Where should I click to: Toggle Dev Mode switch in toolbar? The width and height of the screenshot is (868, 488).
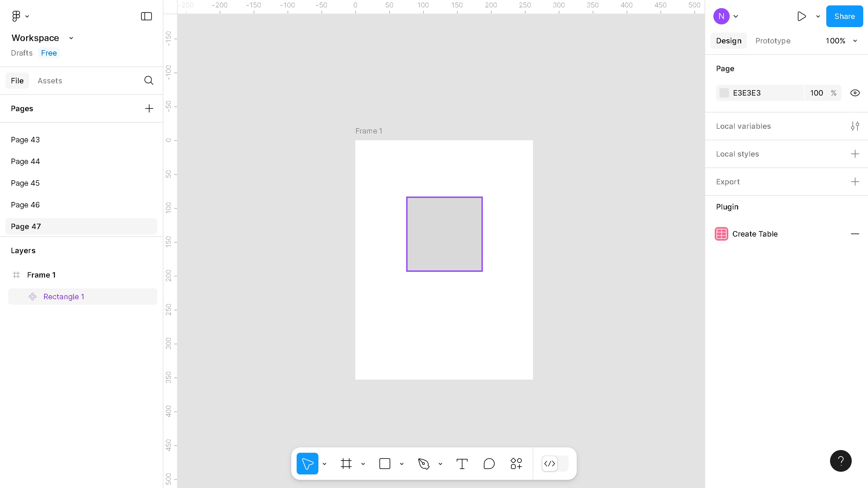click(555, 464)
